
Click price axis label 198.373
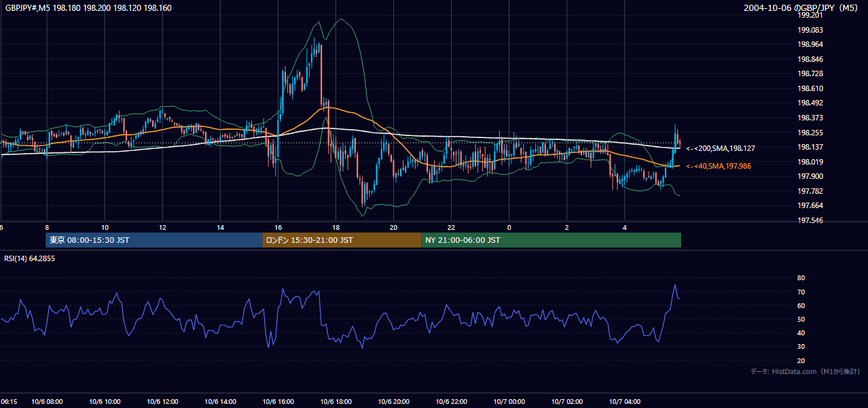[x=810, y=118]
